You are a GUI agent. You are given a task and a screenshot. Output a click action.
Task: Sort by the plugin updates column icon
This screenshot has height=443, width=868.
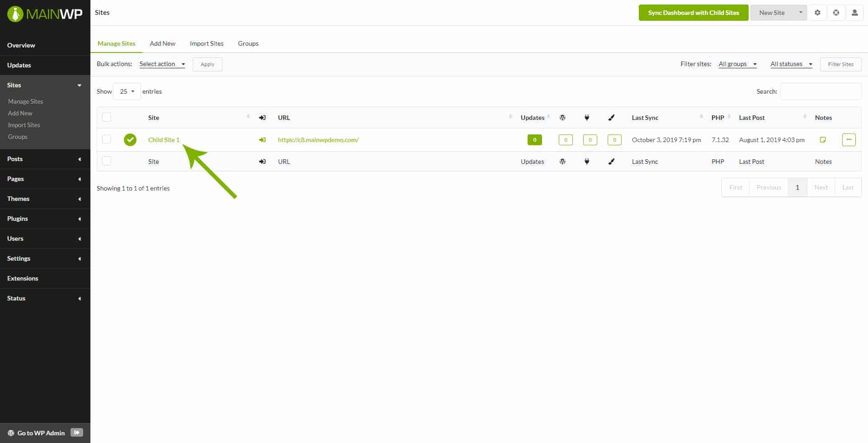click(x=587, y=118)
